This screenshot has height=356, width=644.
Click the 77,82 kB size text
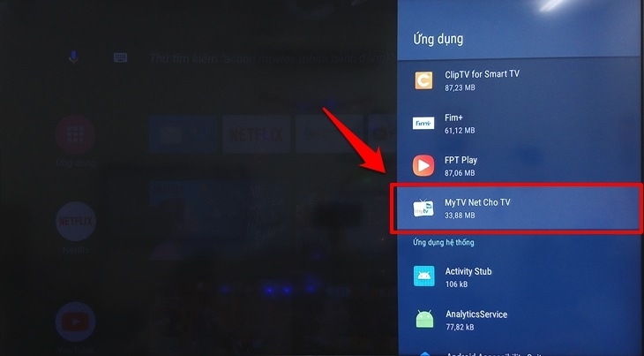click(460, 327)
